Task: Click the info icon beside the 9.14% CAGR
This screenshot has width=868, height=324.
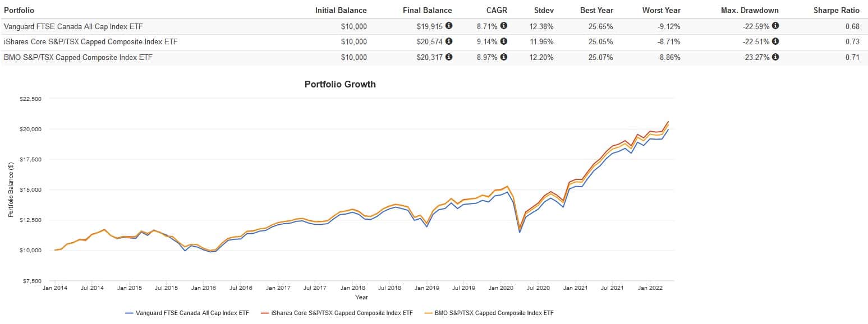Action: tap(504, 41)
